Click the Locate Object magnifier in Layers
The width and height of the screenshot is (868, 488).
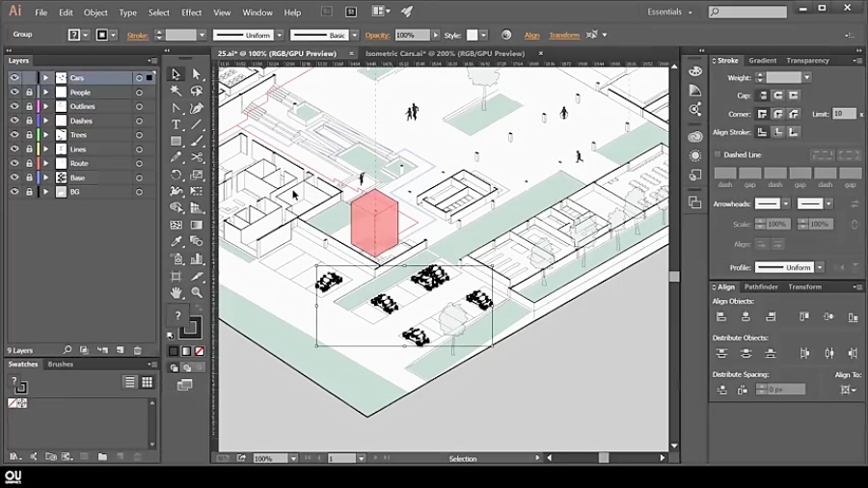(68, 350)
